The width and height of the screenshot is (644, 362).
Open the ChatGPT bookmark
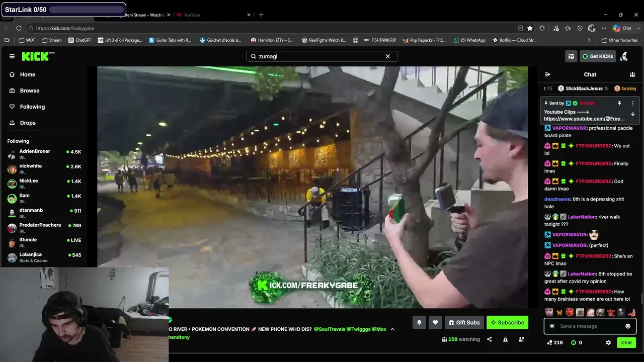point(79,40)
